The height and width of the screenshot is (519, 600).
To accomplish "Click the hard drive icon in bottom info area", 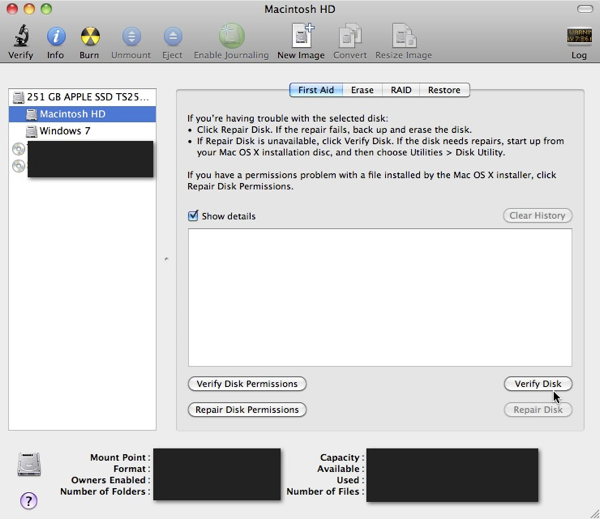I will 29,464.
